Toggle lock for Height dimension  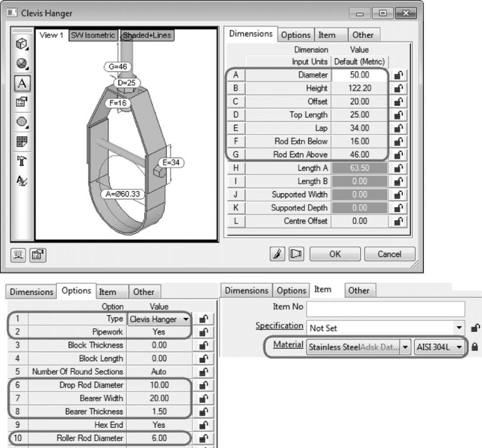click(398, 89)
